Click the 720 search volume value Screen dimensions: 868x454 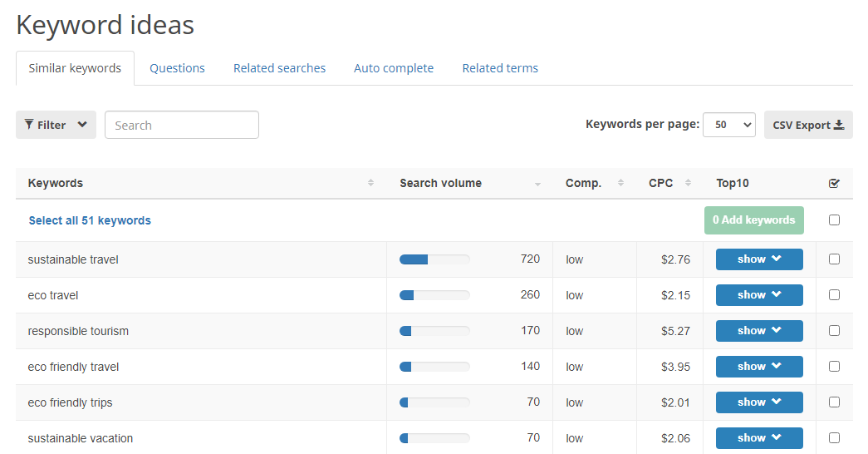tap(530, 259)
